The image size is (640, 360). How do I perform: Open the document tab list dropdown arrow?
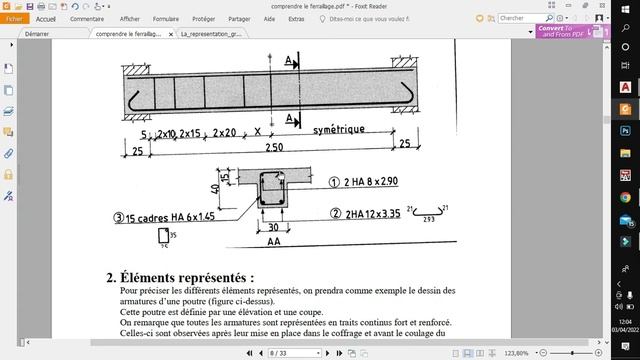530,32
